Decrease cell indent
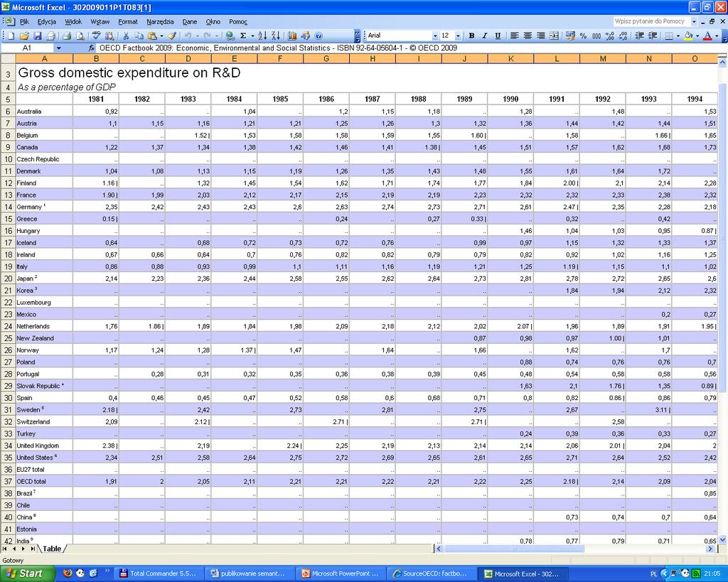 coord(639,36)
